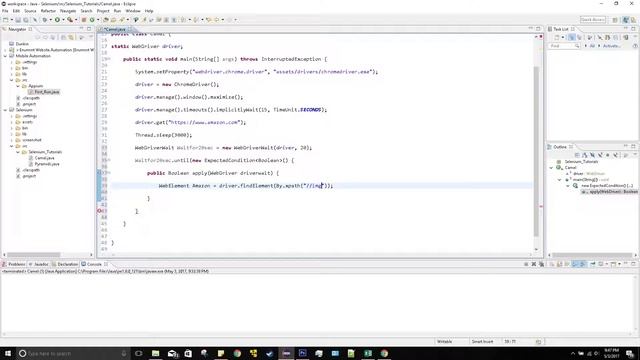Expand the screenshot folder
The height and width of the screenshot is (360, 640).
[11, 140]
